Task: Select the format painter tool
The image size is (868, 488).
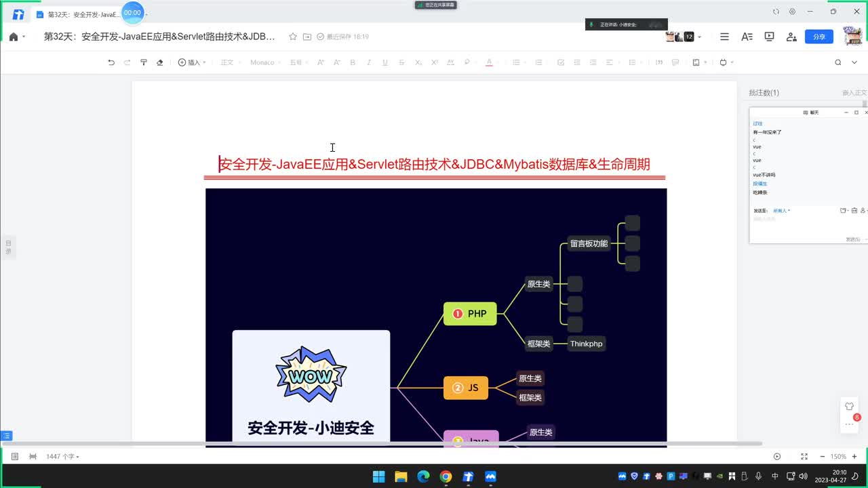Action: tap(143, 62)
